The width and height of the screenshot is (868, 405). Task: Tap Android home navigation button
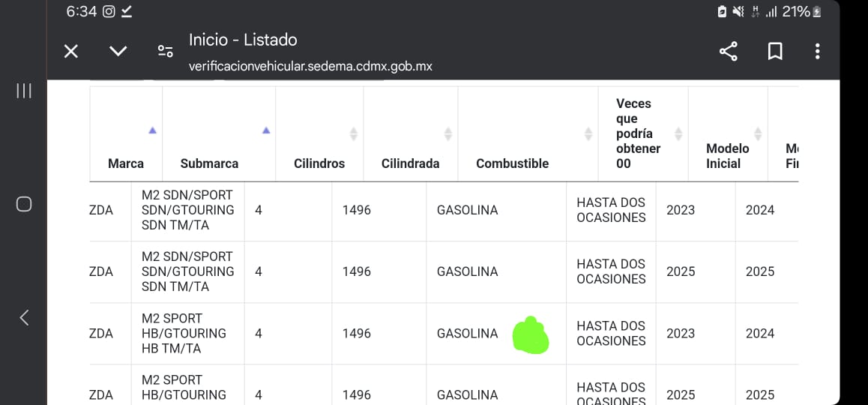[x=24, y=205]
